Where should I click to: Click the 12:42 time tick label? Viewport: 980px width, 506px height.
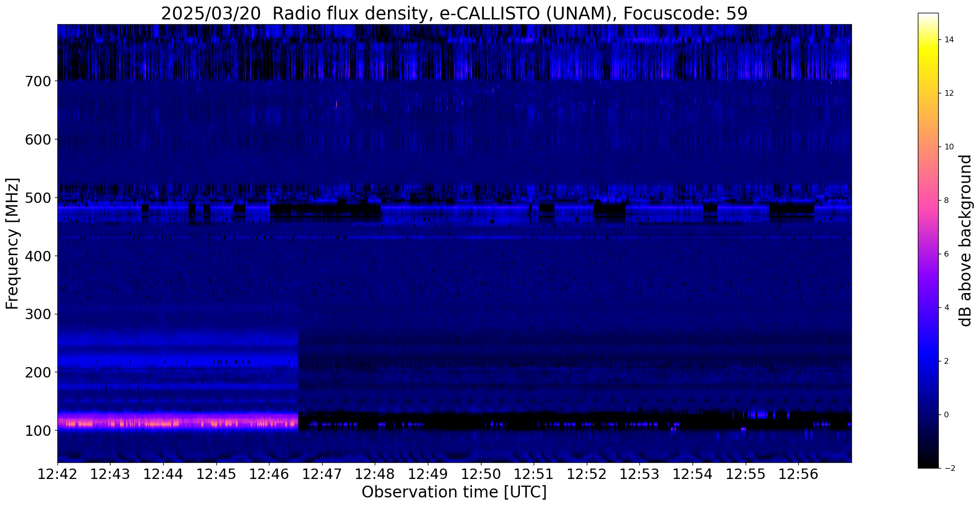pyautogui.click(x=57, y=474)
